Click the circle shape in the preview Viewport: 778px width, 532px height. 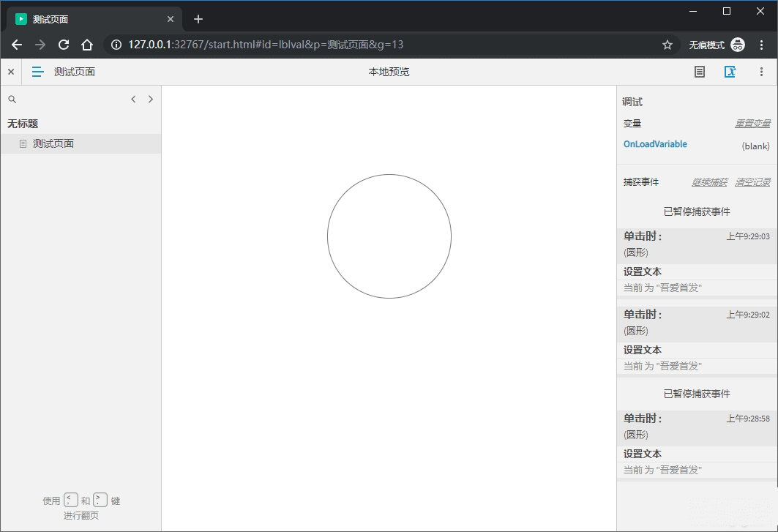pos(389,236)
